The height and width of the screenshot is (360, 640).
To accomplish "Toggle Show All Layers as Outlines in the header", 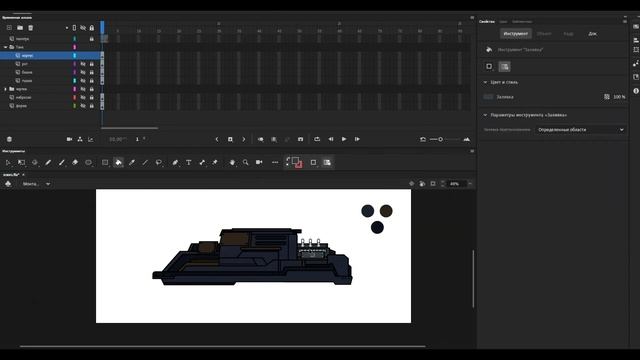I will [74, 28].
